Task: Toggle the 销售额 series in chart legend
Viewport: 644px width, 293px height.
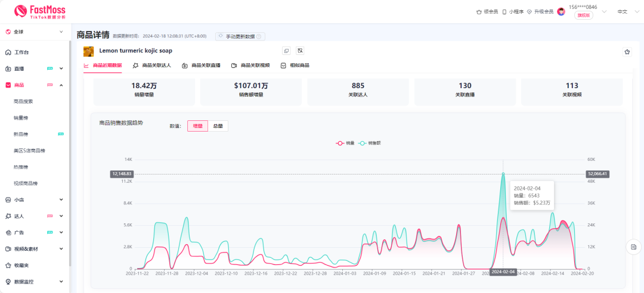Action: tap(370, 143)
